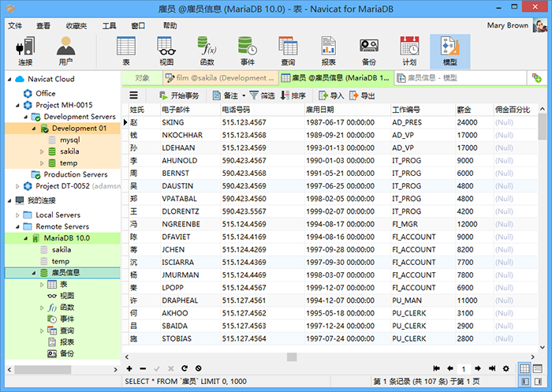
Task: Switch to the film @sakila tab
Action: coord(221,78)
